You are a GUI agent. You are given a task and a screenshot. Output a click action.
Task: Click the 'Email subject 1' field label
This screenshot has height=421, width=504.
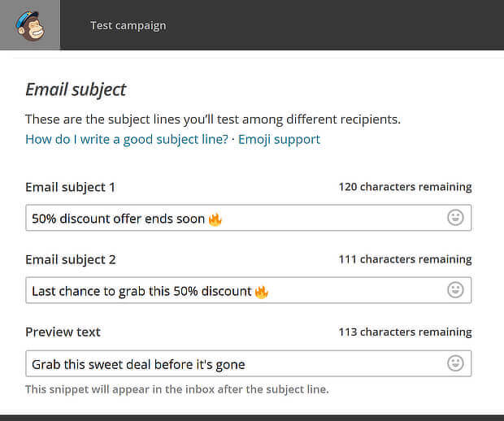pos(70,188)
